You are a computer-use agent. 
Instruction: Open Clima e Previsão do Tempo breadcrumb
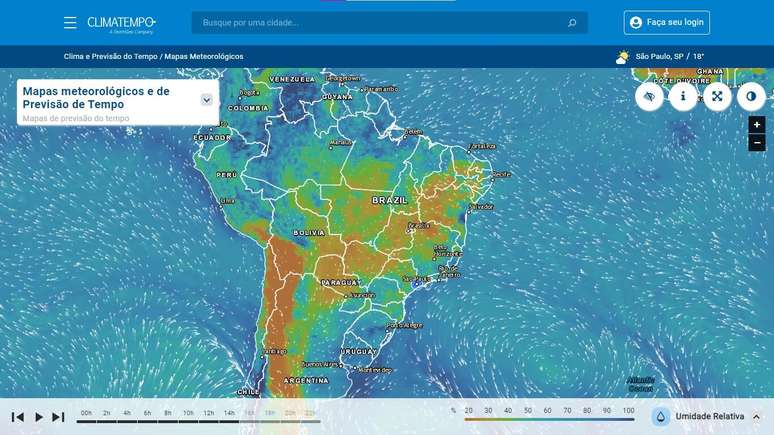(110, 57)
